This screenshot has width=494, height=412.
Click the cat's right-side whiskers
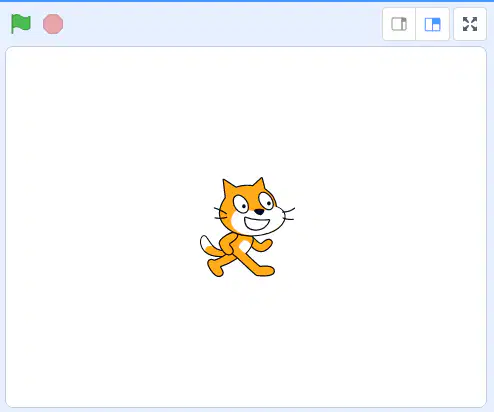tap(289, 214)
